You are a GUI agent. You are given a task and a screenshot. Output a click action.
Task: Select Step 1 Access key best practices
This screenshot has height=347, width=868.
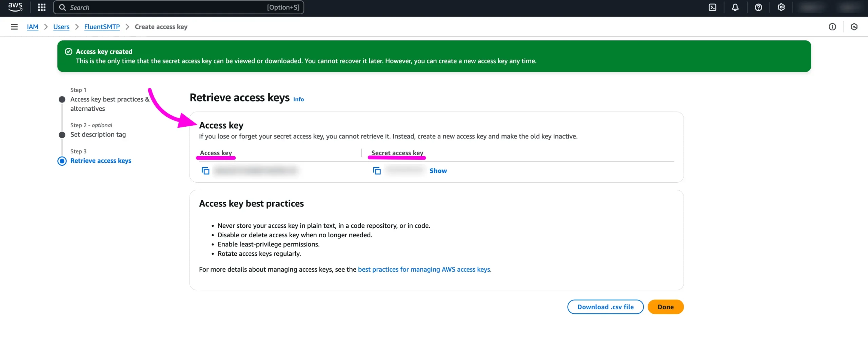[110, 104]
